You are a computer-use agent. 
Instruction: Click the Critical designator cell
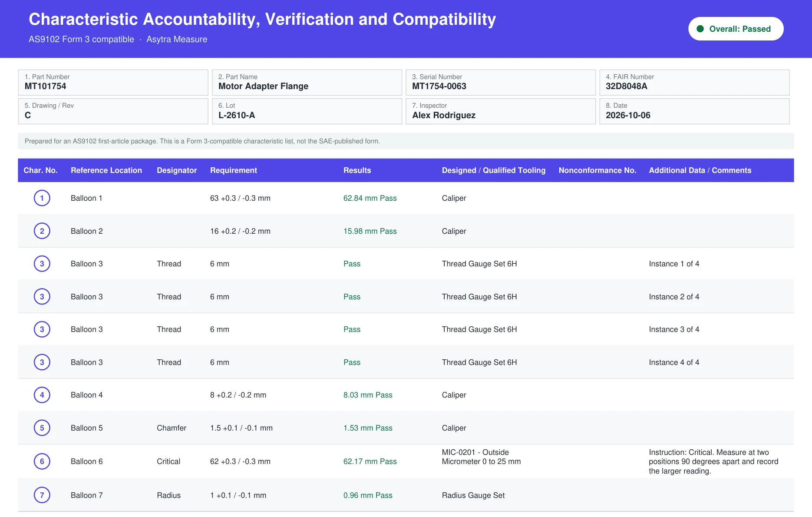tap(168, 461)
